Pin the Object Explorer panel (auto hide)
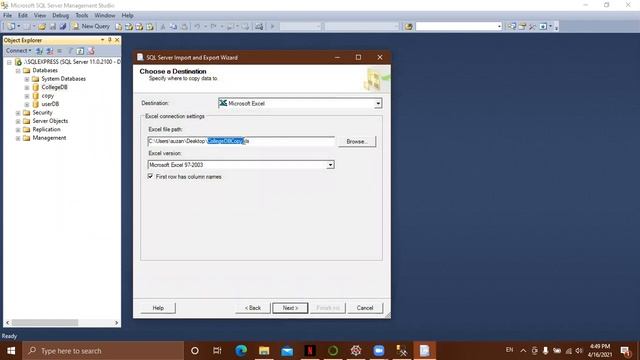 coord(110,40)
